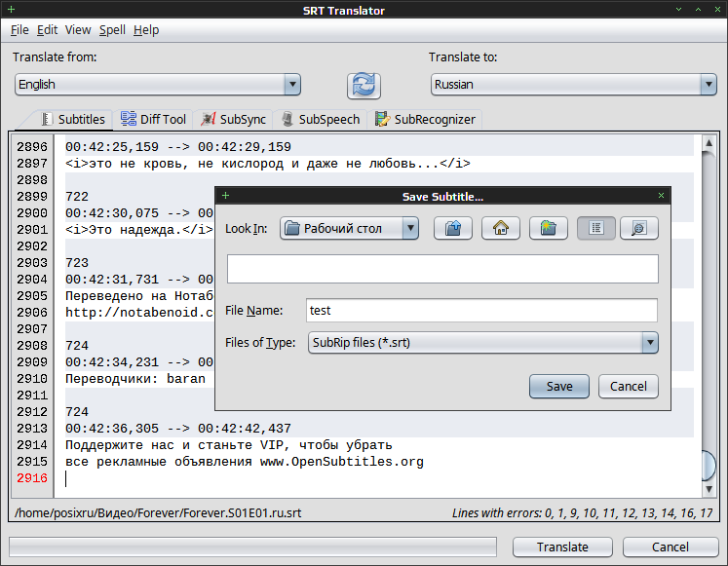Click the SubSync tab icon

coord(208,119)
